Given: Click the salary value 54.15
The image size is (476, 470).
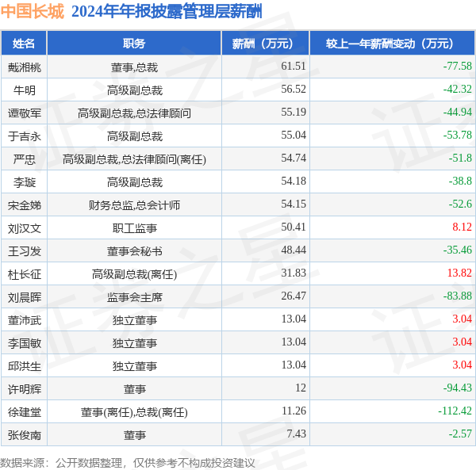Looking at the screenshot, I should 294,204.
